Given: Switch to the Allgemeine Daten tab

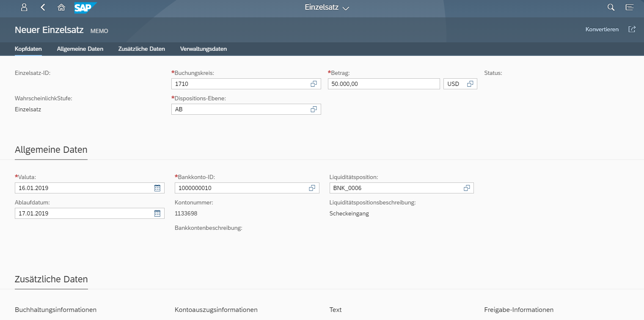Looking at the screenshot, I should (x=80, y=49).
